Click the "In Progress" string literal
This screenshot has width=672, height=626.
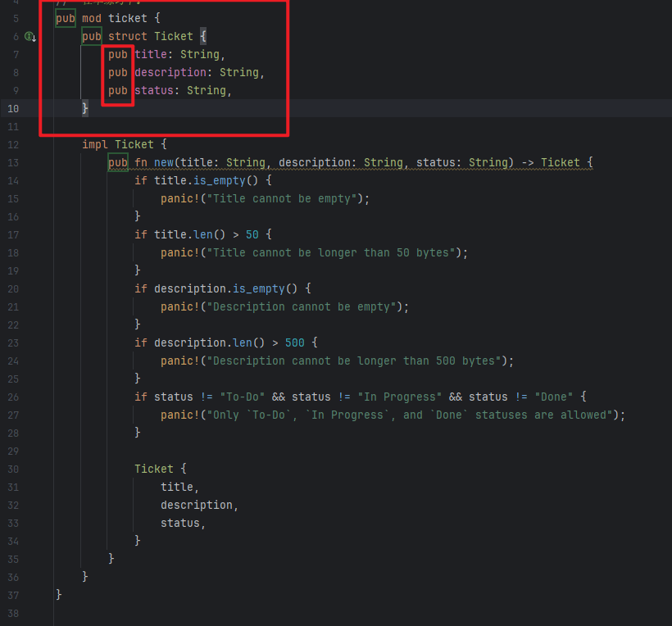coord(399,397)
